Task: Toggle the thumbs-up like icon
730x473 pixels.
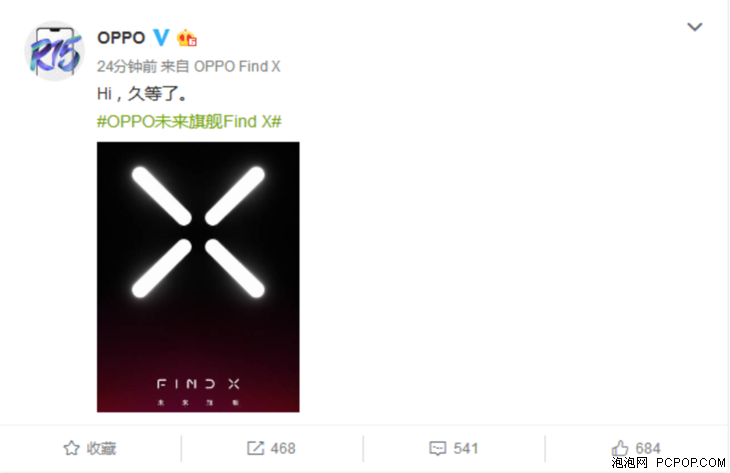Action: pyautogui.click(x=620, y=448)
